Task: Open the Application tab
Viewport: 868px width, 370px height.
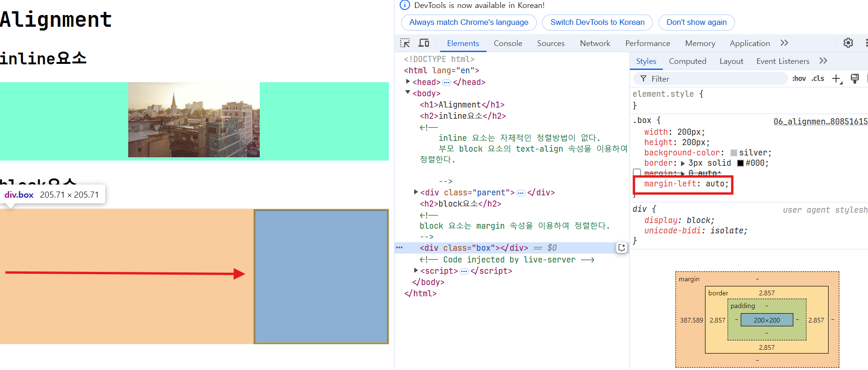Action: coord(750,43)
